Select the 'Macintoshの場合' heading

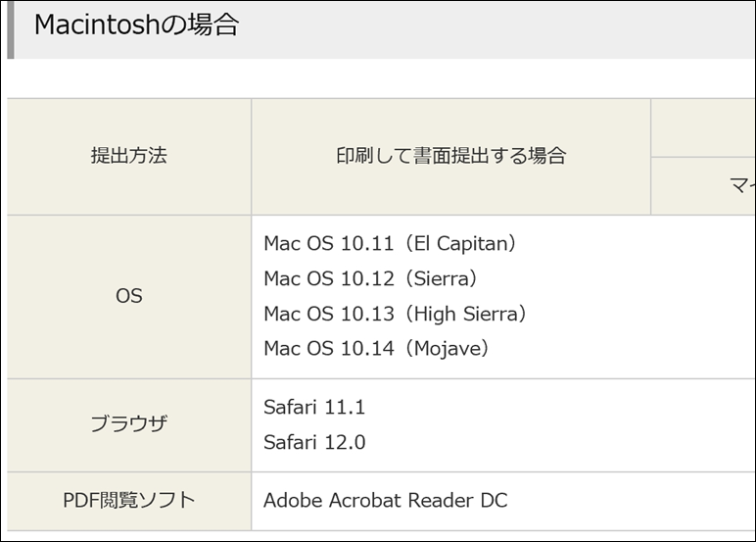coord(136,25)
